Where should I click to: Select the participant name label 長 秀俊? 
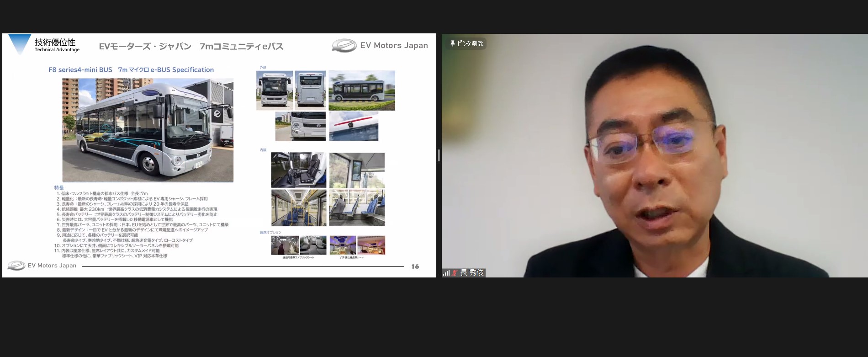coord(472,273)
